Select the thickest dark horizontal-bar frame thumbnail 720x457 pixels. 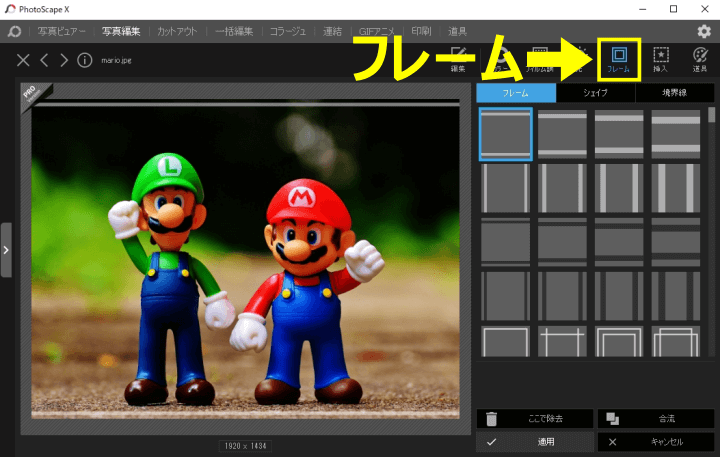click(x=676, y=242)
